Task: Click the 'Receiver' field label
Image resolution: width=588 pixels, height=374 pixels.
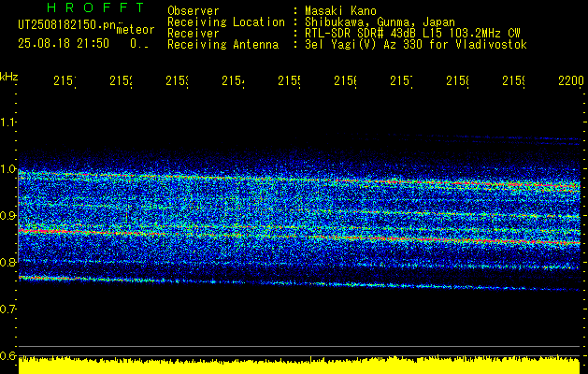Action: pos(194,34)
